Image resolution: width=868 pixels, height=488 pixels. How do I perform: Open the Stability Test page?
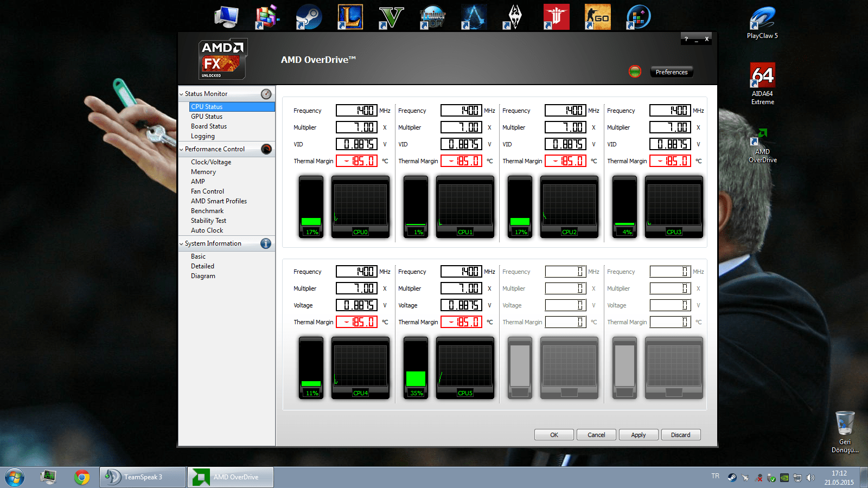[x=208, y=221]
